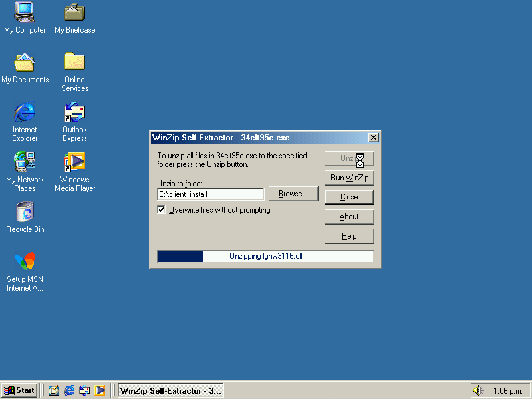Viewport: 532px width, 399px height.
Task: Click the Help button
Action: [349, 236]
